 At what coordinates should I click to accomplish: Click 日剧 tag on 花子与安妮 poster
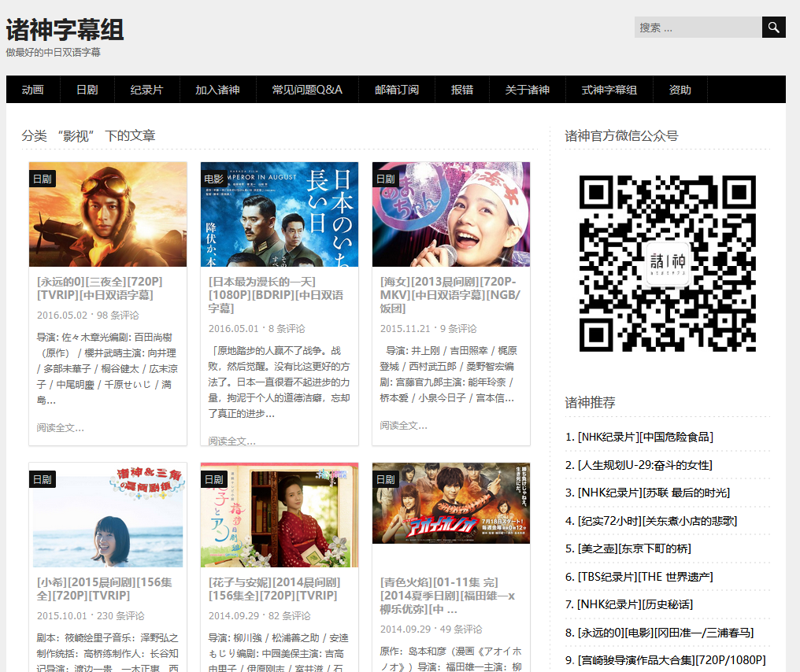point(213,480)
